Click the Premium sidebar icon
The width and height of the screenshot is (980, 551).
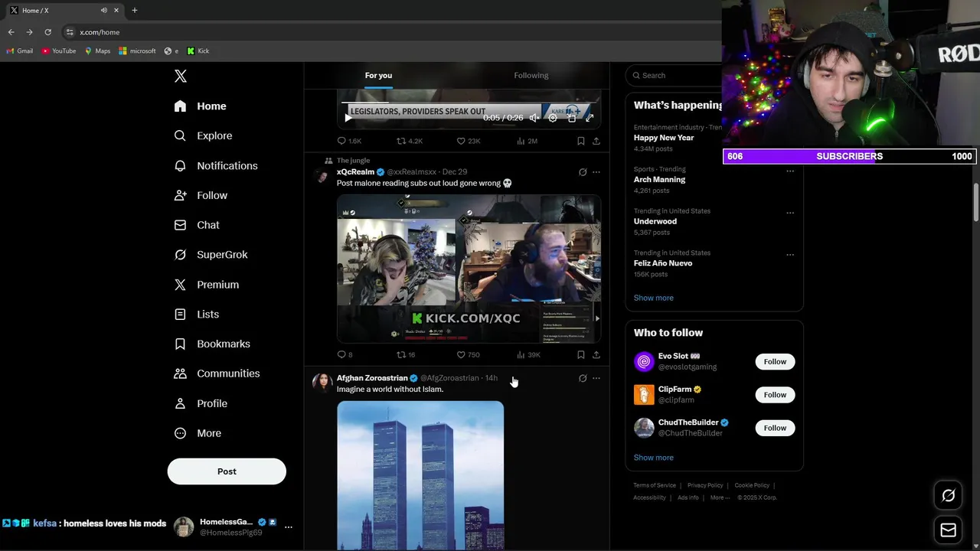(x=180, y=285)
